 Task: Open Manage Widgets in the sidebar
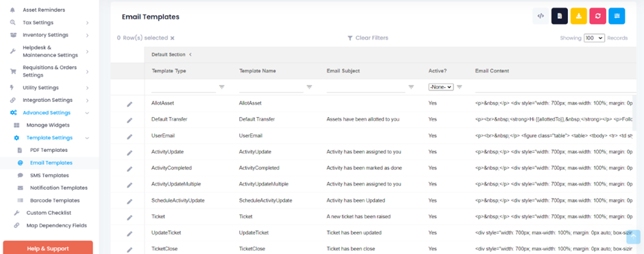[48, 125]
